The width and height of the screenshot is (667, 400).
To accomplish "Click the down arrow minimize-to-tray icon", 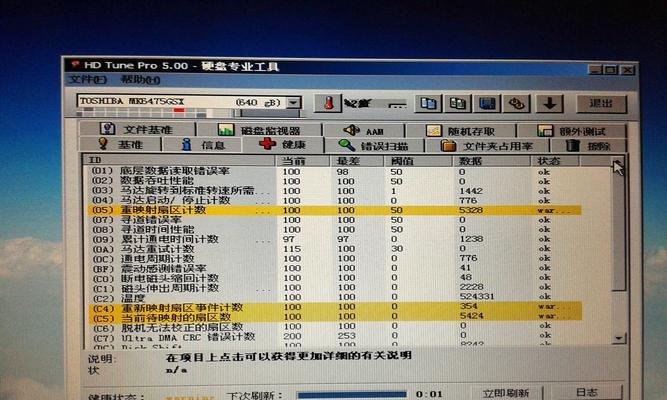I will [x=549, y=103].
